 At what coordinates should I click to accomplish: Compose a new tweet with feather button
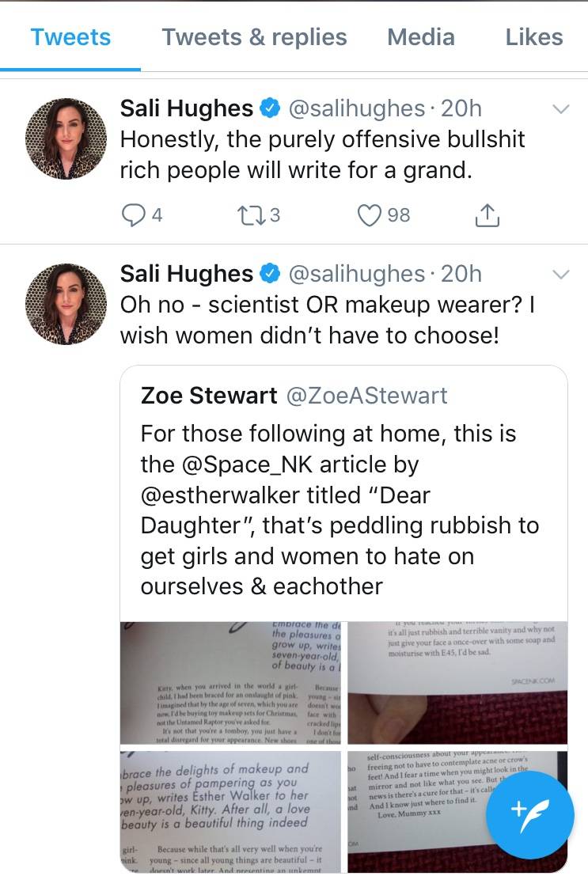529,814
